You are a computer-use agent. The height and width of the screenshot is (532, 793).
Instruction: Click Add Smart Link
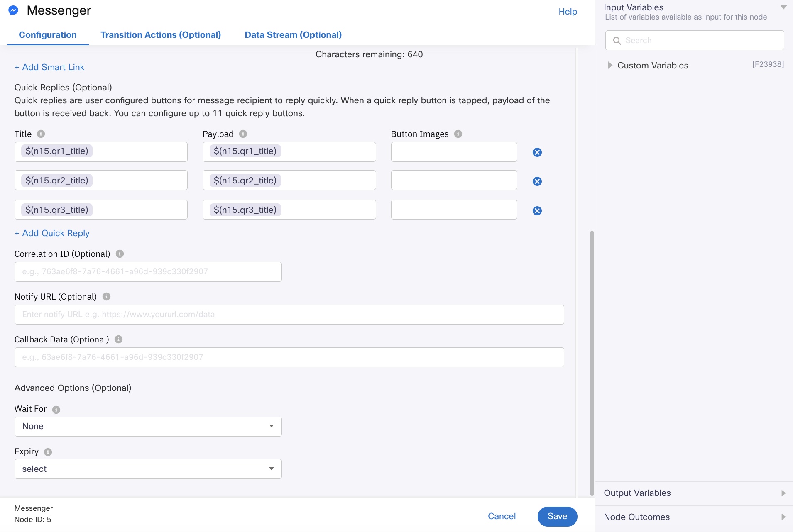click(49, 67)
